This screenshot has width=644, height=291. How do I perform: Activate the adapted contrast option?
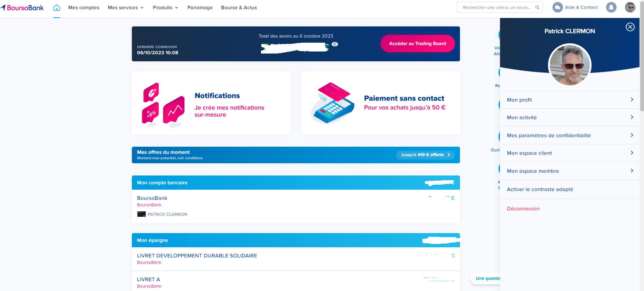point(540,189)
